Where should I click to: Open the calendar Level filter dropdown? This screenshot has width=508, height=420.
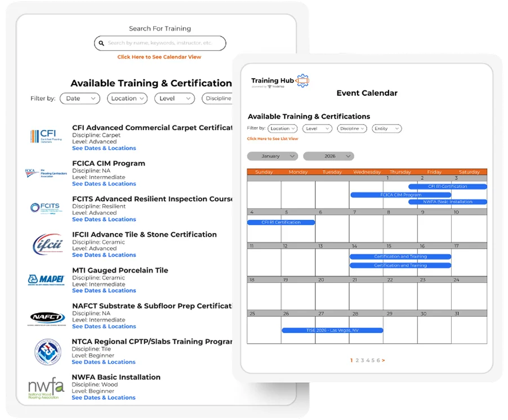pos(317,128)
